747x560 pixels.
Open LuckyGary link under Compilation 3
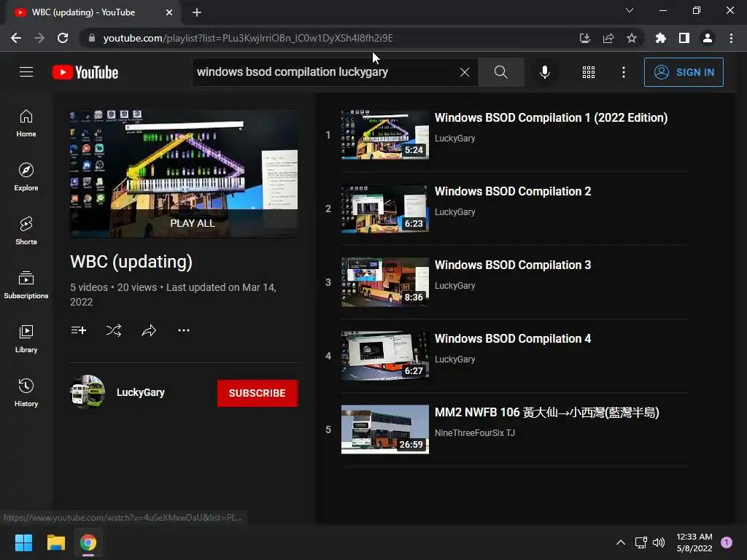[455, 286]
